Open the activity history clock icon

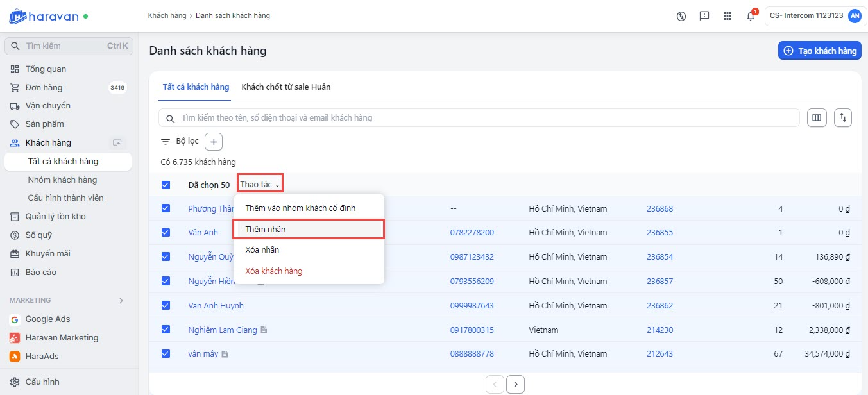[x=681, y=16]
